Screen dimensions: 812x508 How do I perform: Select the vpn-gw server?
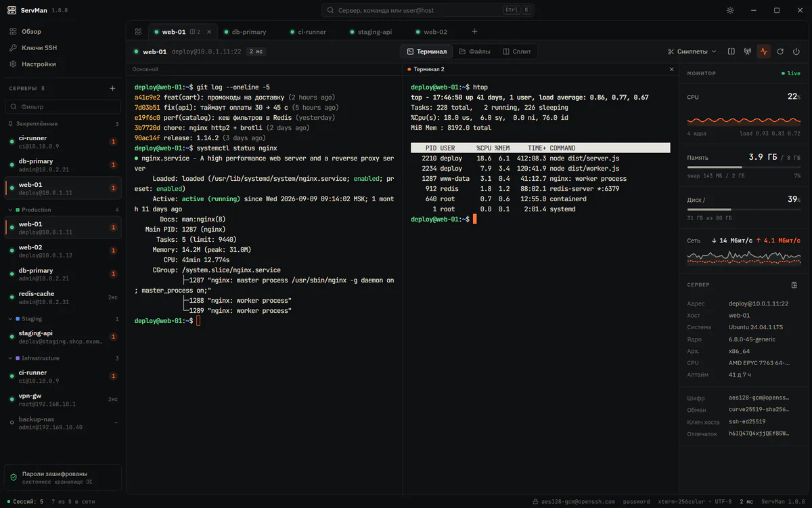pyautogui.click(x=63, y=400)
